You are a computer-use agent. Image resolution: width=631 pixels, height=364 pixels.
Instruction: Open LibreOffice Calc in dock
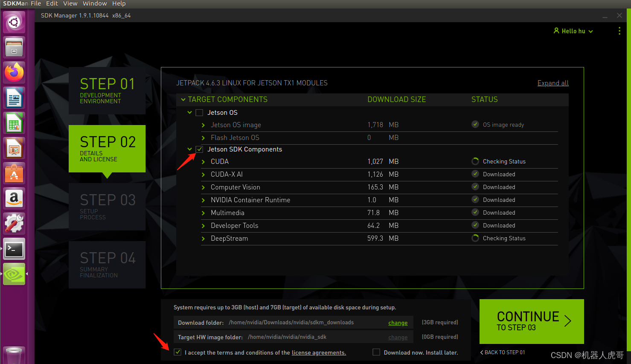(14, 123)
